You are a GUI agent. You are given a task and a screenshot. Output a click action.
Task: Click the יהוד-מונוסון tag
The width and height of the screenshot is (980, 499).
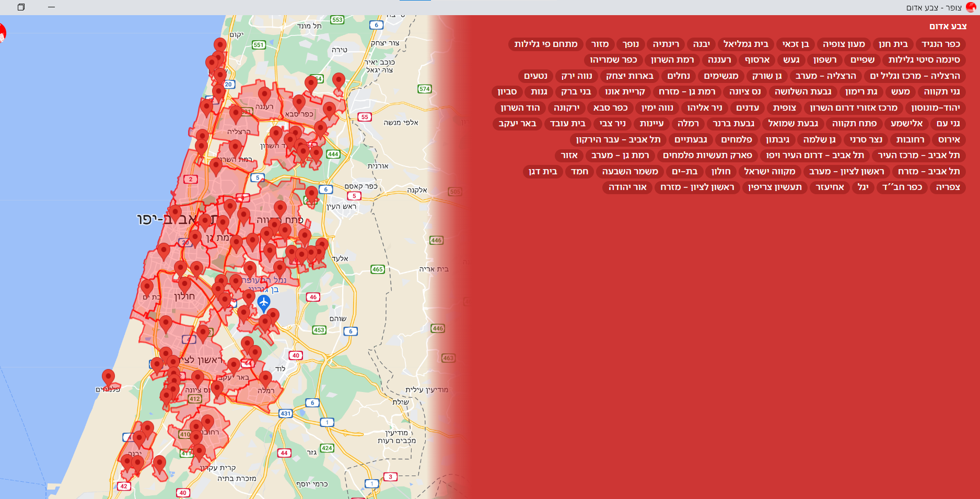pos(936,108)
